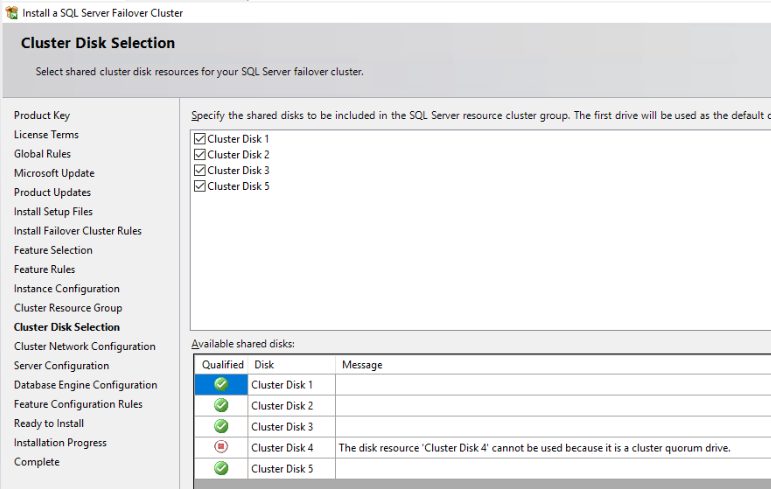The image size is (771, 489).
Task: Open the Cluster Network Configuration step
Action: point(85,346)
